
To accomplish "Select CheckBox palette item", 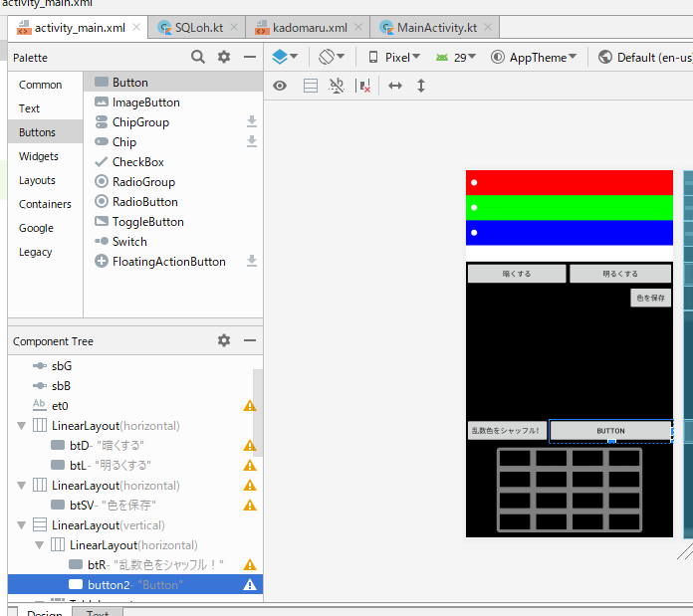I will click(173, 161).
